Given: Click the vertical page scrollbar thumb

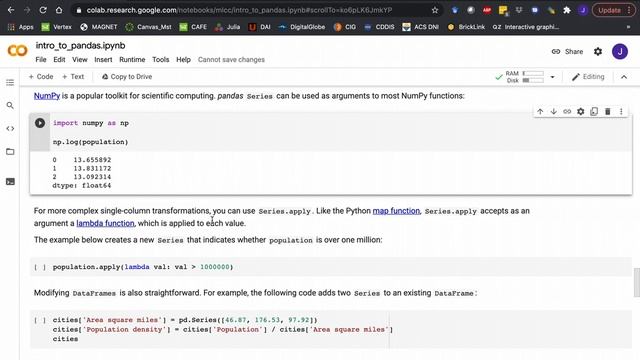Looking at the screenshot, I should (636, 282).
